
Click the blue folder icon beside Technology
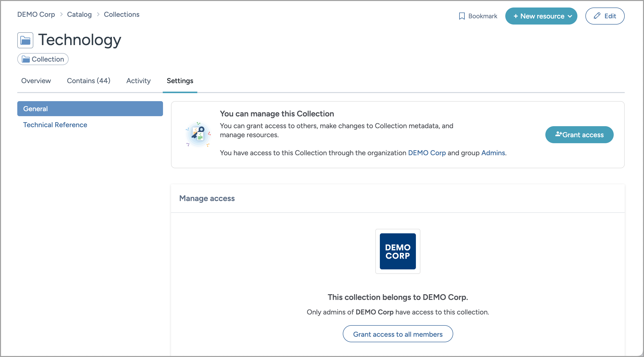pos(25,40)
